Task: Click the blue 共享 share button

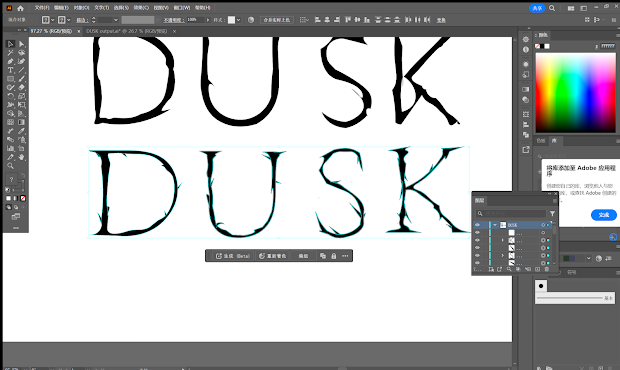Action: (537, 8)
